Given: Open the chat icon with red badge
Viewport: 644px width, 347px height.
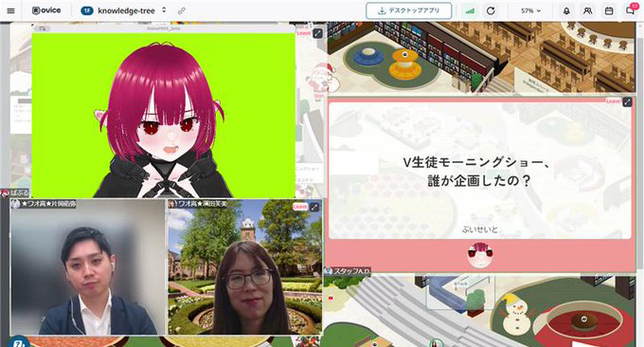Looking at the screenshot, I should (x=631, y=9).
